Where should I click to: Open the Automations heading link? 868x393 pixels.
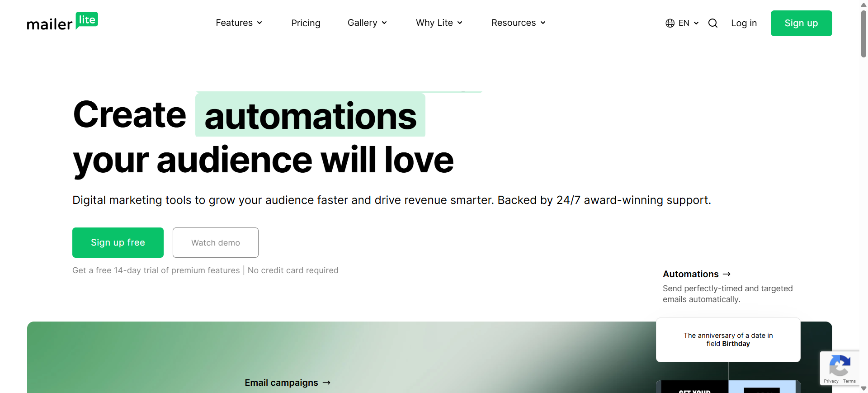(x=690, y=274)
